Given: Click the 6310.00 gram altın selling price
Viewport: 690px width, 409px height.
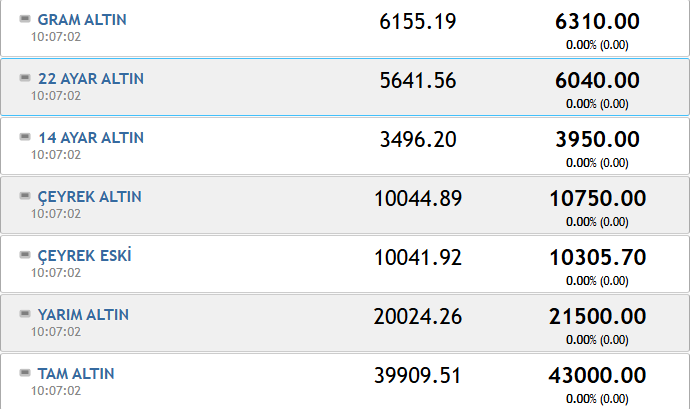Looking at the screenshot, I should 597,22.
